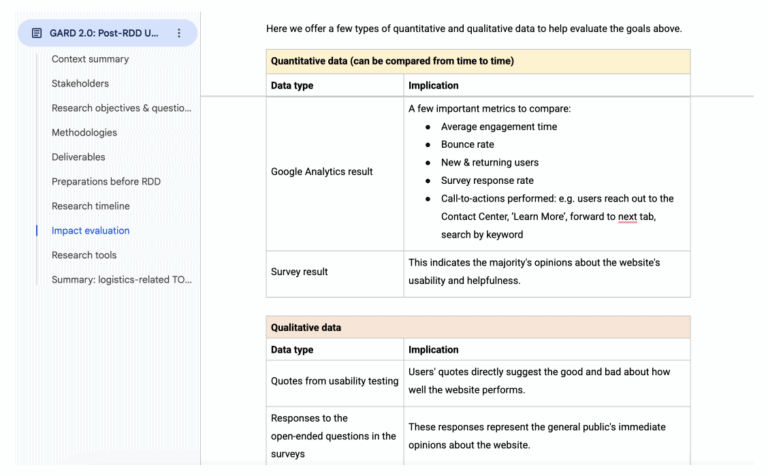This screenshot has height=476, width=768.
Task: Jump to Research timeline heading
Action: click(x=91, y=206)
